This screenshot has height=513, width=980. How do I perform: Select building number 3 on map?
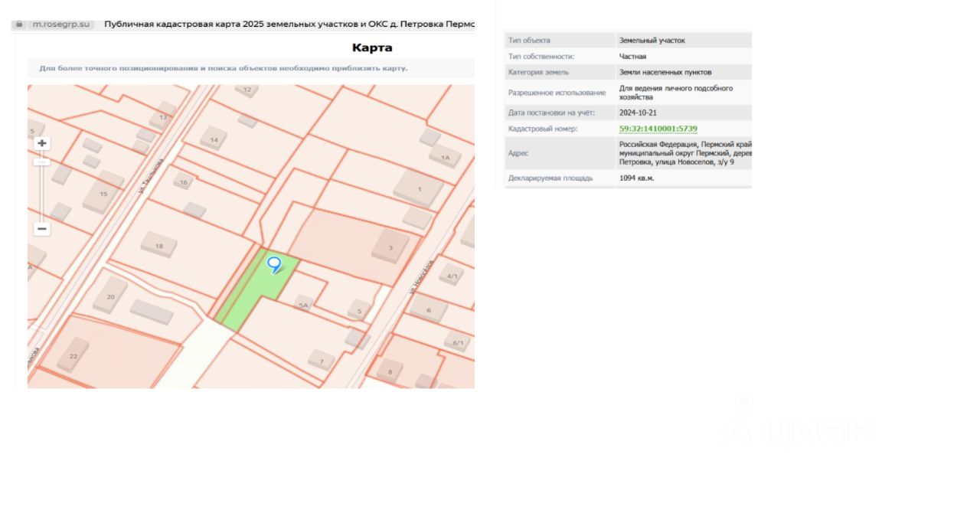390,247
